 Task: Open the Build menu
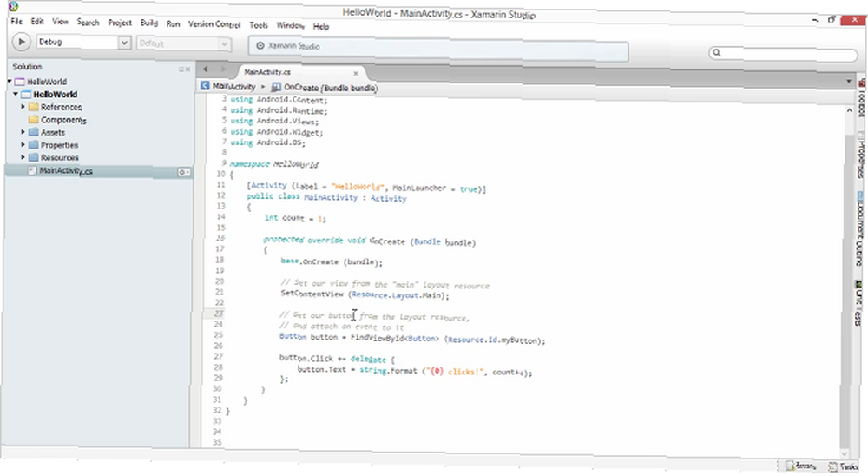(x=149, y=23)
